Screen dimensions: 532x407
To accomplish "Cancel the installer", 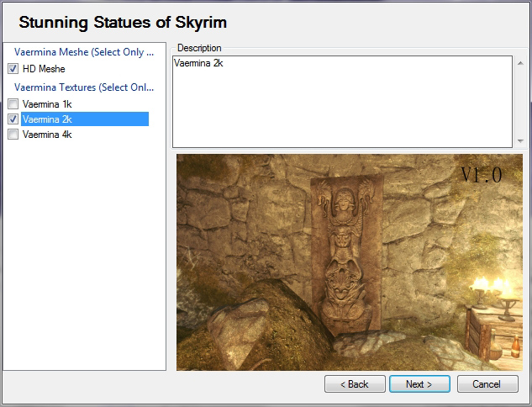I will coord(487,384).
